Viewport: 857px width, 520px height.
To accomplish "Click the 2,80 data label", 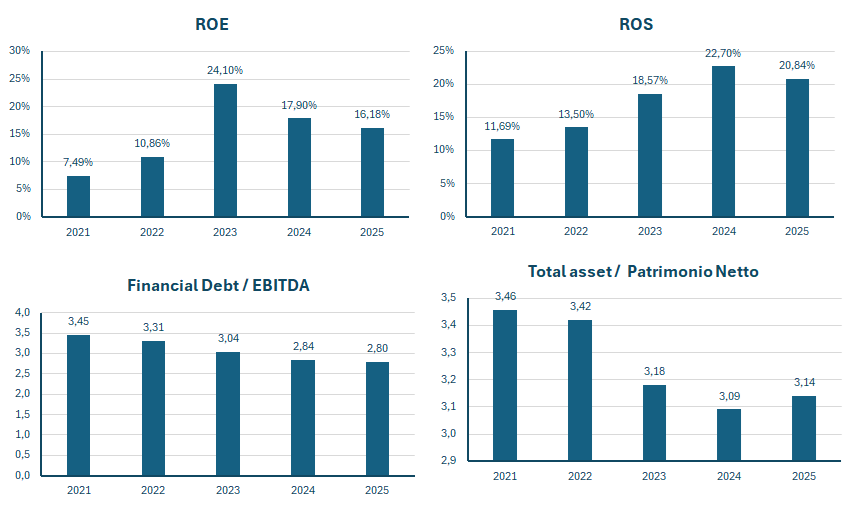I will (378, 348).
